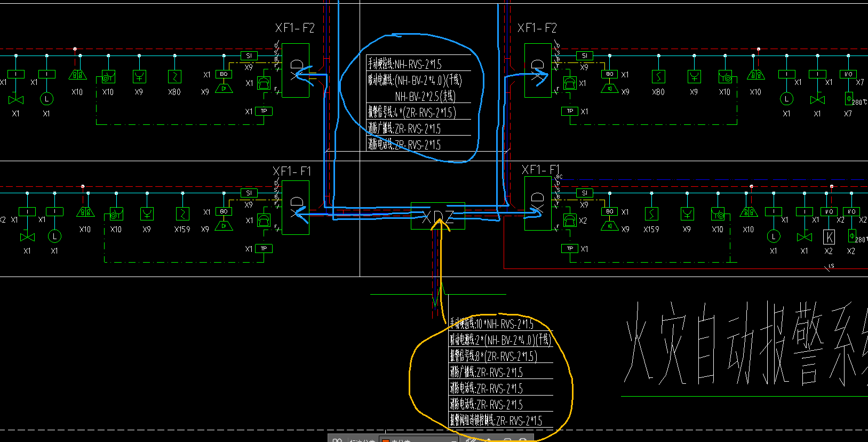Select row 报警阀组连锁控制线:ZR-RVS-2*1.5
This screenshot has height=442, width=868.
coord(496,421)
